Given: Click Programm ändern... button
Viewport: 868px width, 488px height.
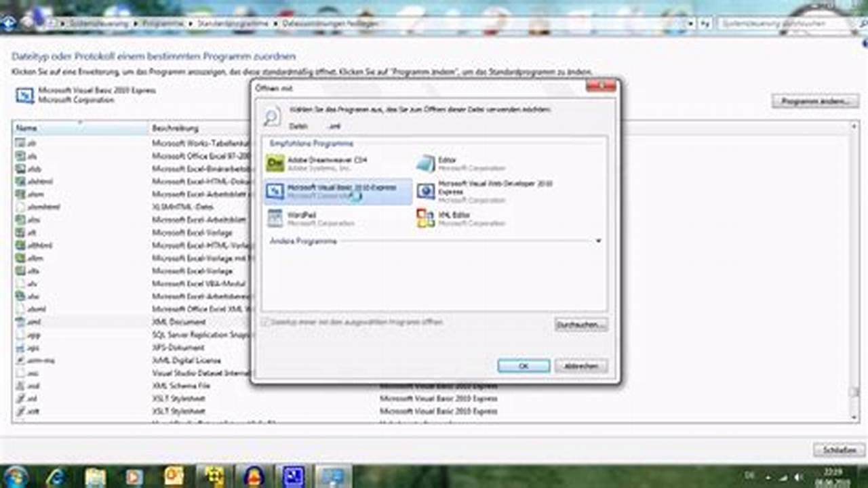Looking at the screenshot, I should (x=815, y=101).
